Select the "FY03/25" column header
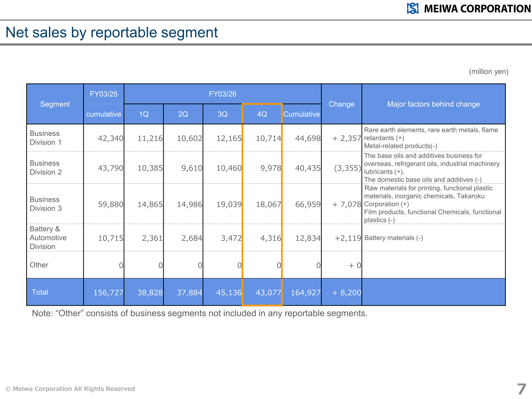Screen dimensions: 532x399 point(104,94)
